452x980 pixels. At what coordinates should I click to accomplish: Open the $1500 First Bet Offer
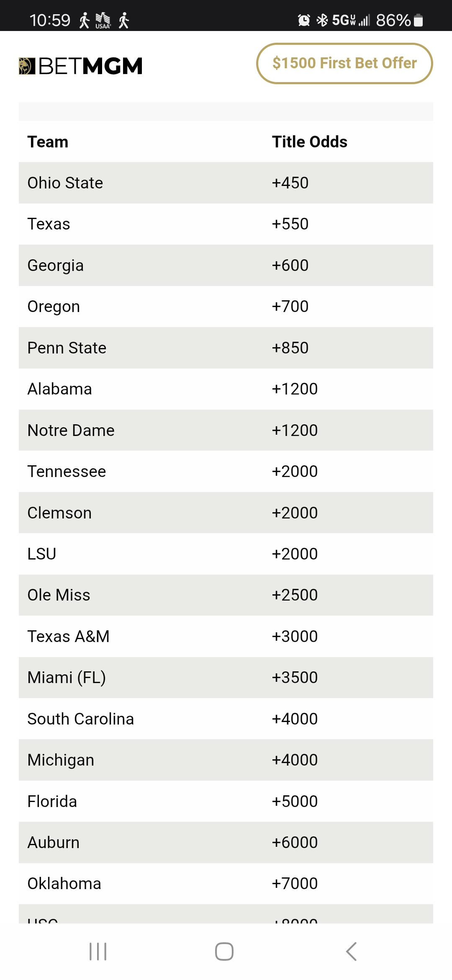[x=344, y=63]
